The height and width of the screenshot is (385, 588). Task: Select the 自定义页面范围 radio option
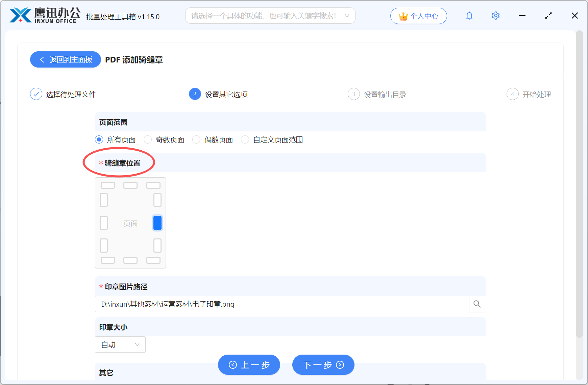[245, 139]
